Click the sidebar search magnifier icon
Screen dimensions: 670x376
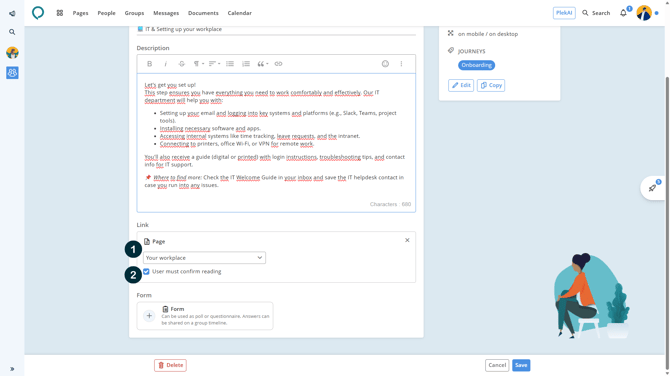(x=12, y=32)
